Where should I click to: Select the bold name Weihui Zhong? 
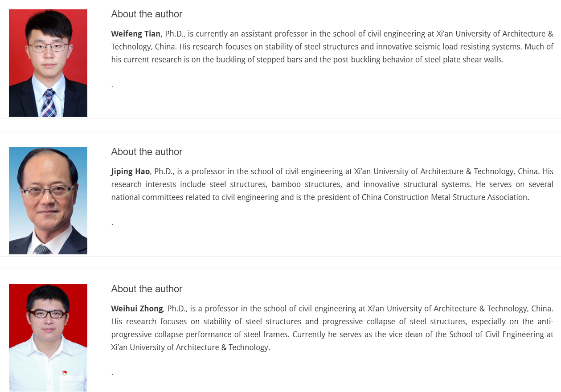137,309
